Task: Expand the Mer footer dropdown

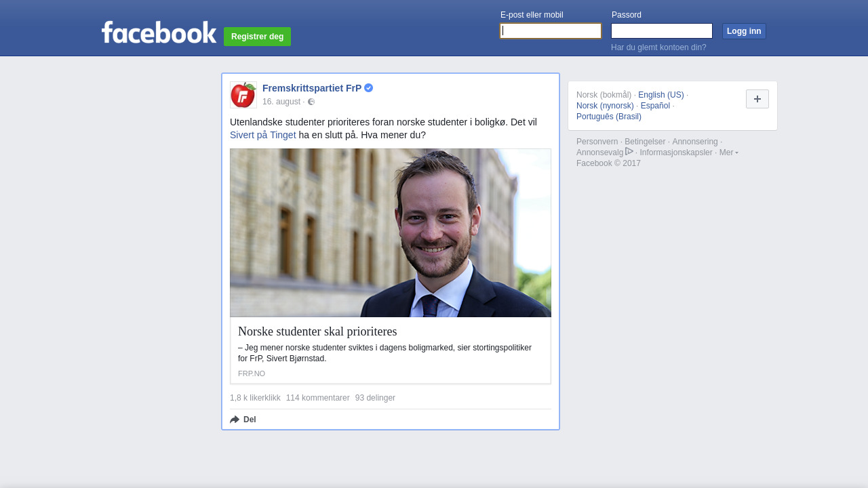Action: (729, 152)
